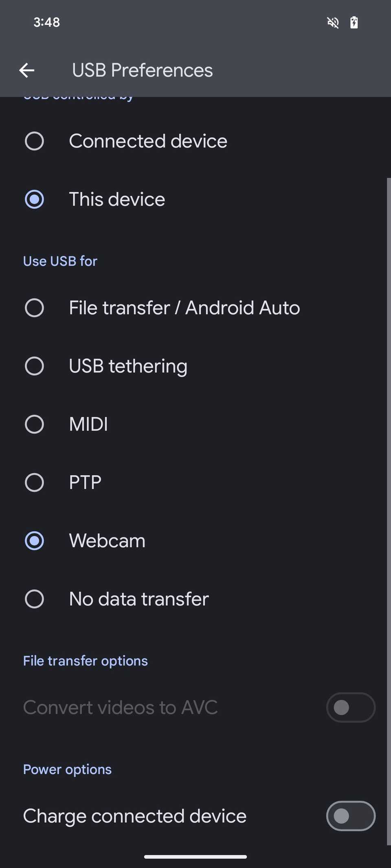Toggle Convert videos to AVC
391x868 pixels.
point(351,707)
